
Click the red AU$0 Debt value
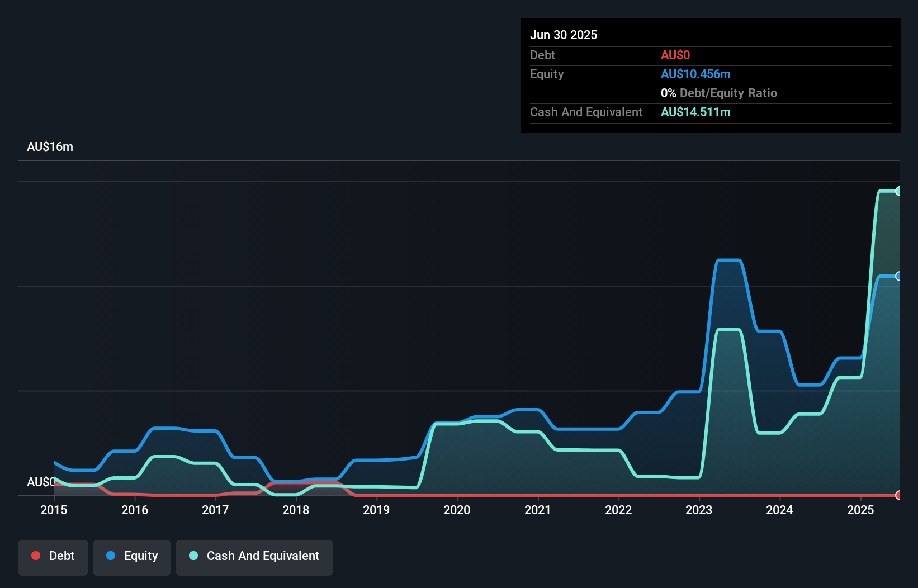pos(675,55)
